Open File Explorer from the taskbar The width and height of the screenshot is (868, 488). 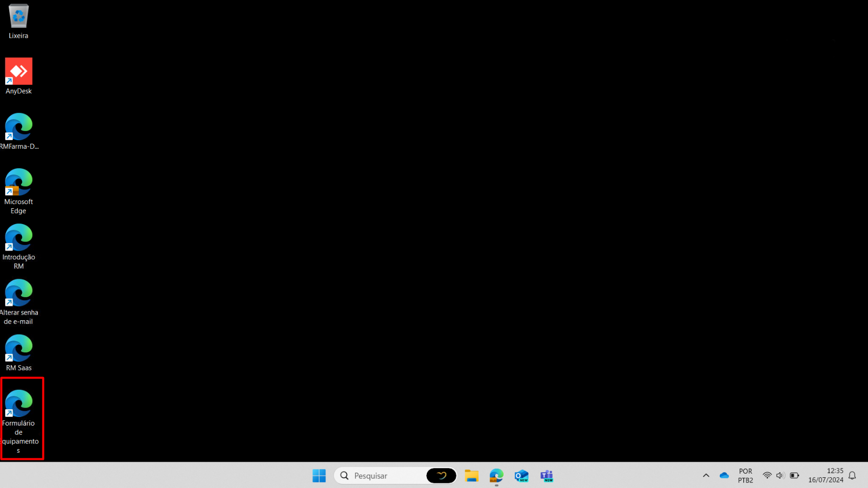pyautogui.click(x=471, y=476)
